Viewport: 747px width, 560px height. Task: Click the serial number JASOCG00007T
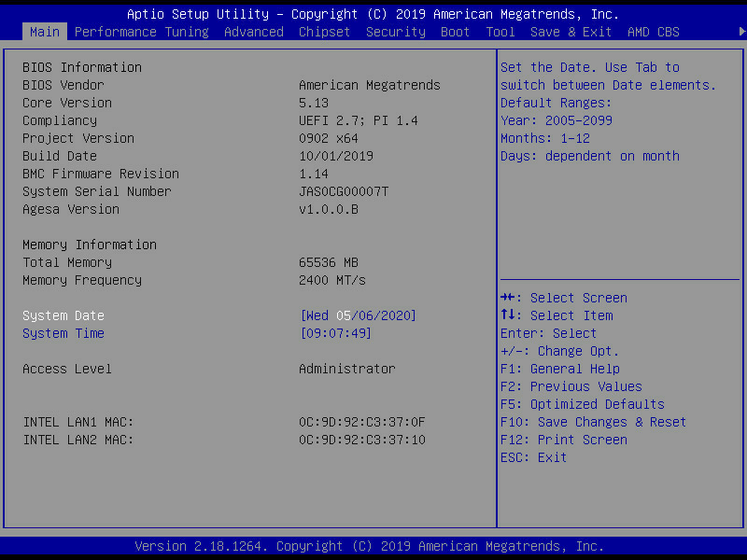[x=344, y=191]
